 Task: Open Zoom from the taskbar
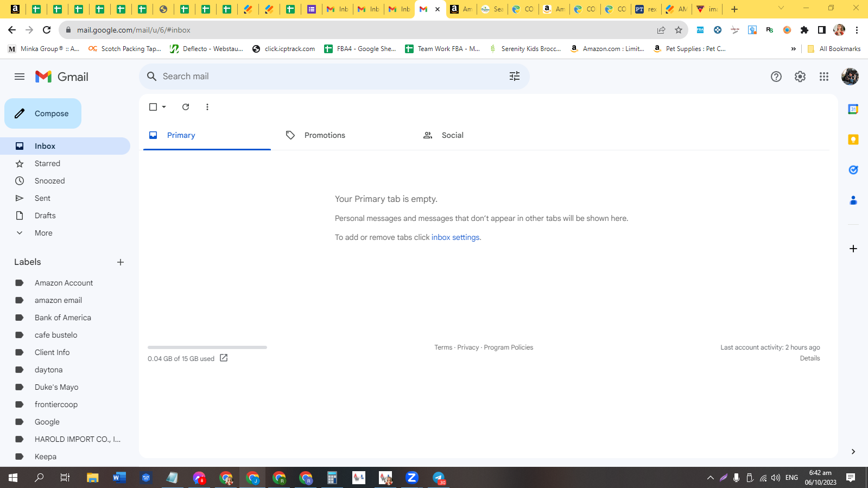(412, 478)
